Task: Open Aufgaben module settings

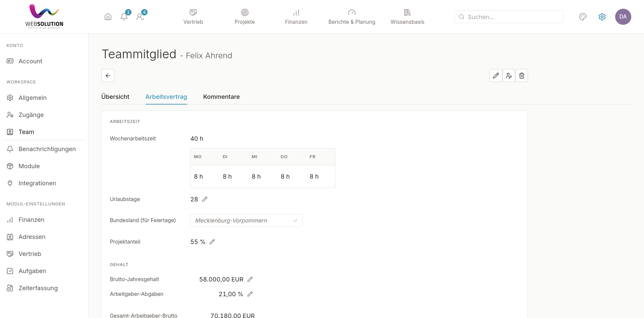Action: 44,271
